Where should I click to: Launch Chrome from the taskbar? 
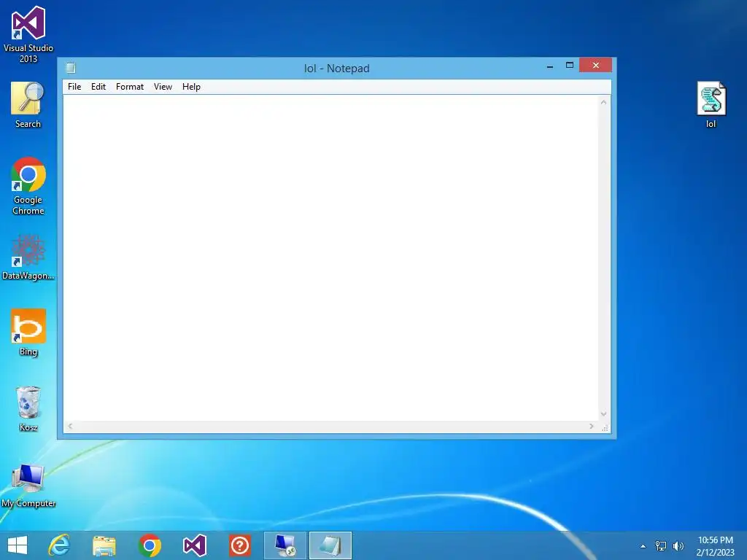[x=150, y=545]
